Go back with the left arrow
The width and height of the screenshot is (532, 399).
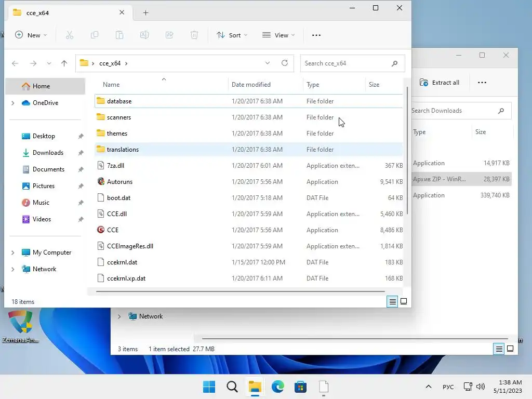pos(15,63)
